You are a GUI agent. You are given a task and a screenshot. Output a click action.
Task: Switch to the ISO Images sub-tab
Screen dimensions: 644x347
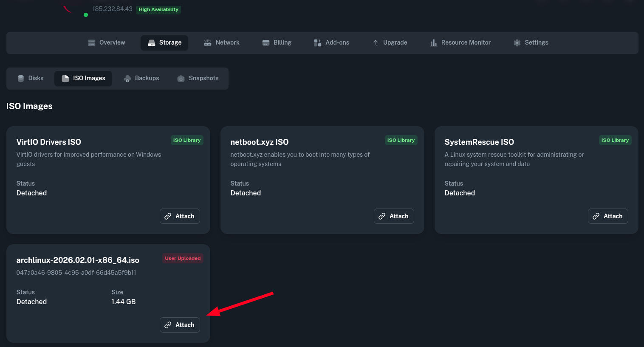[x=83, y=79]
